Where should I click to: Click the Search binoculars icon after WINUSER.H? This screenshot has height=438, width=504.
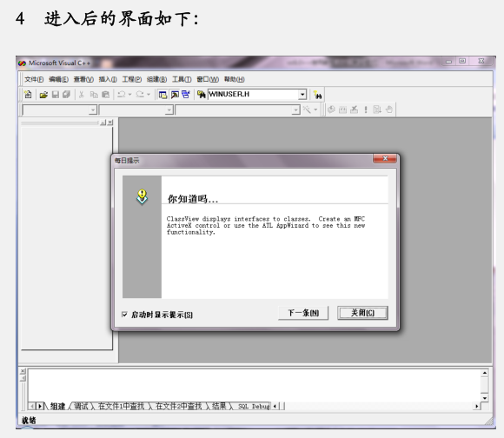click(317, 95)
